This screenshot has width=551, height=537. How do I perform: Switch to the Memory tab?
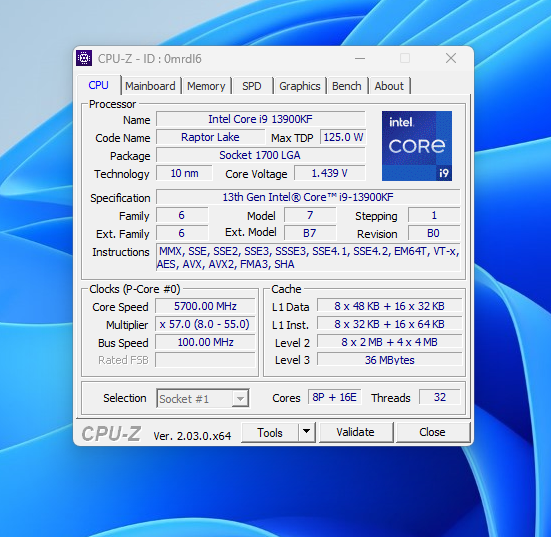click(x=206, y=86)
